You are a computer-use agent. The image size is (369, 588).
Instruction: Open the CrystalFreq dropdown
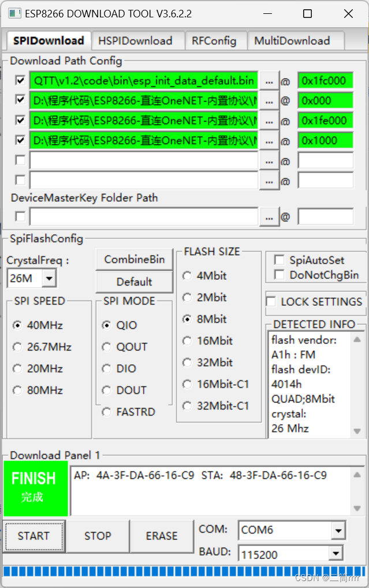coord(49,279)
